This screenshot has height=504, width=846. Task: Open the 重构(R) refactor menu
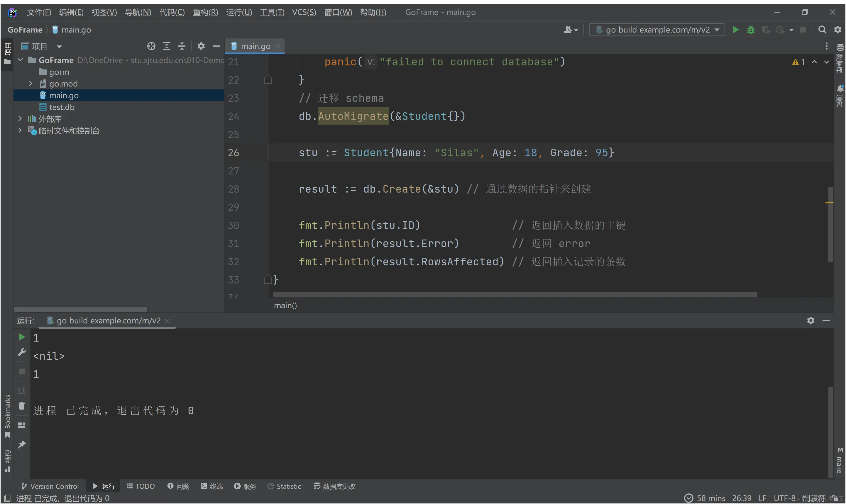205,12
